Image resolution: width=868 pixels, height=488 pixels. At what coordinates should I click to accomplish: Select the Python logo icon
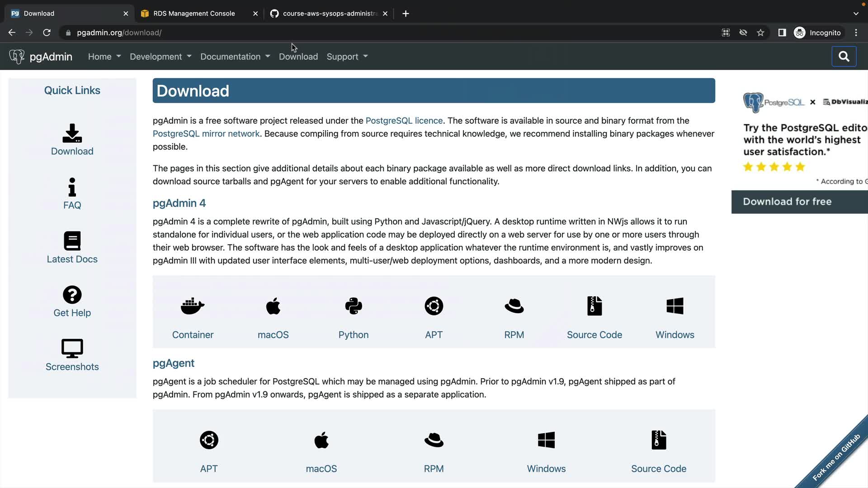[354, 306]
